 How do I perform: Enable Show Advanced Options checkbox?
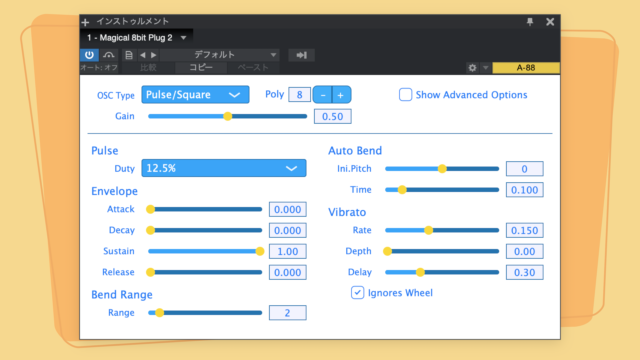click(x=405, y=95)
